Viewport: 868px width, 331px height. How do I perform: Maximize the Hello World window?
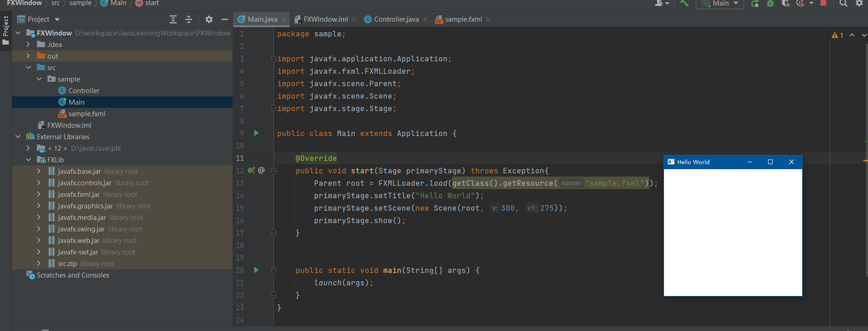(770, 162)
